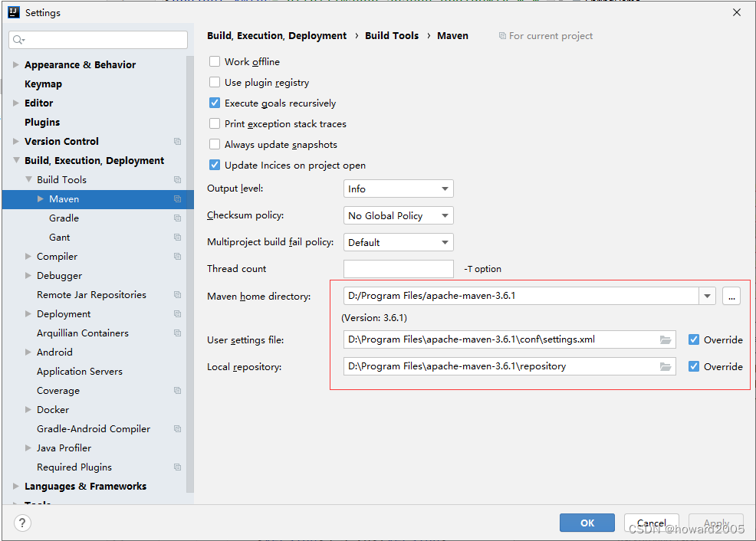Image resolution: width=756 pixels, height=541 pixels.
Task: Uncheck Update Indices on project open
Action: pos(215,166)
